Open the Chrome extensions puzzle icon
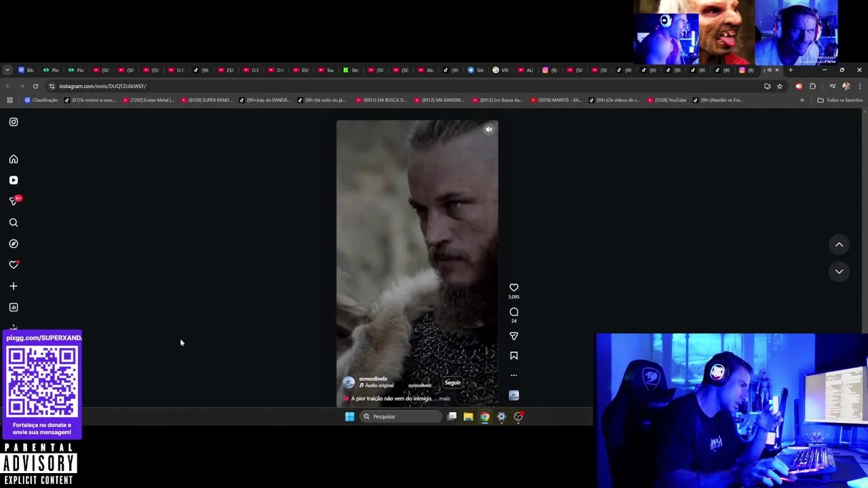Screen dimensions: 868x488 pos(812,86)
